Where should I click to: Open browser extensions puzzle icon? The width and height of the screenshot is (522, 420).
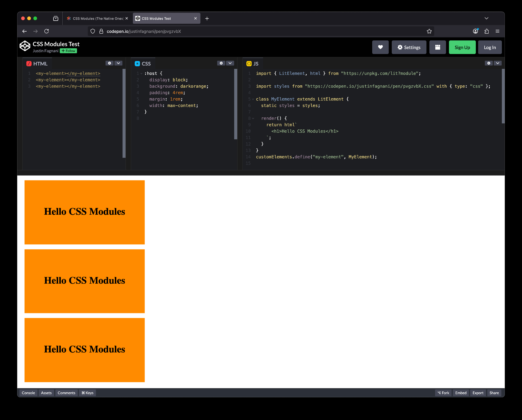487,31
